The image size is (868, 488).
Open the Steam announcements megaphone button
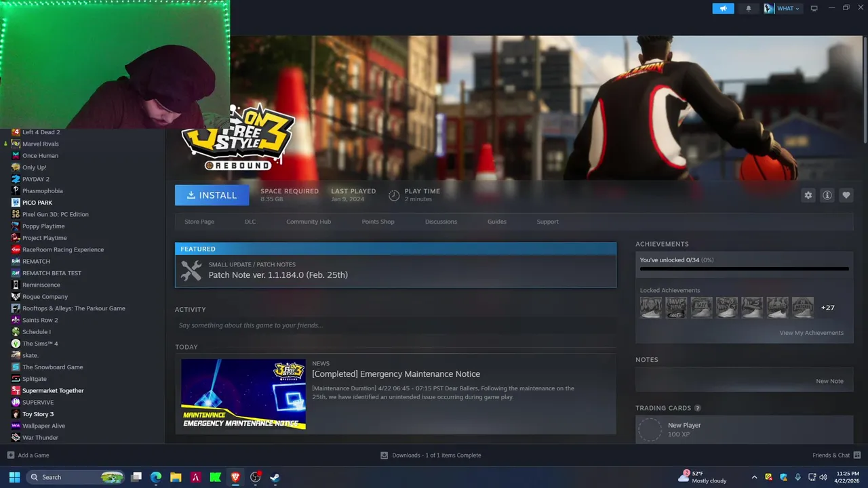[723, 8]
